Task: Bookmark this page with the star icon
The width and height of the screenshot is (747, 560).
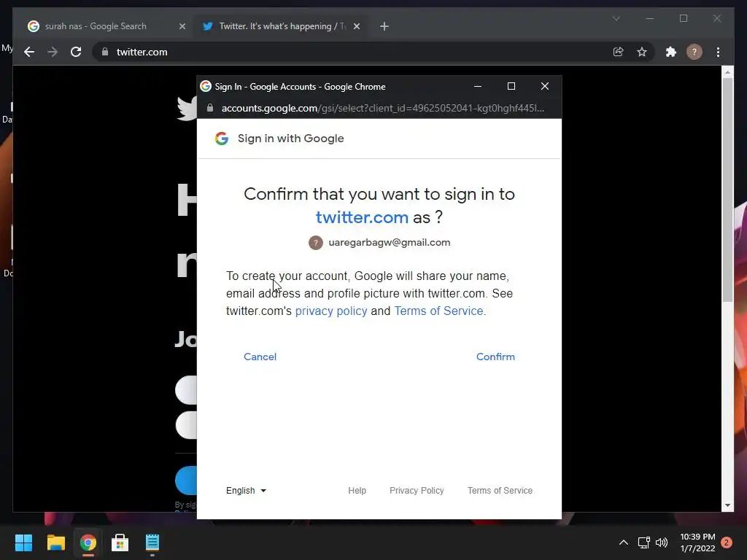Action: (642, 52)
